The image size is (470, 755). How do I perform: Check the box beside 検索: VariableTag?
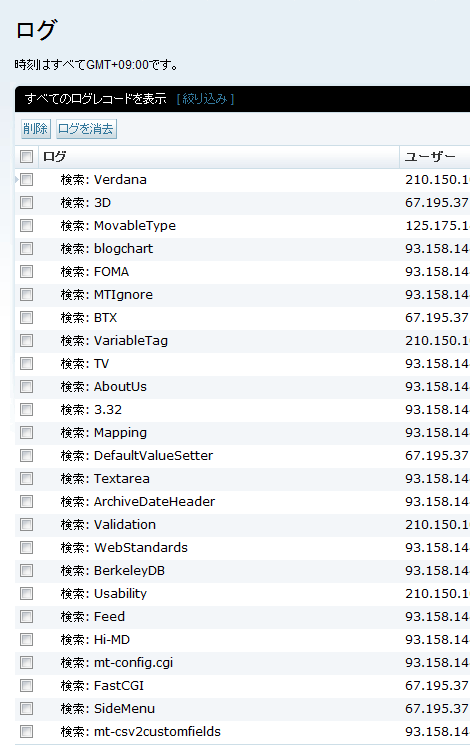coord(26,341)
